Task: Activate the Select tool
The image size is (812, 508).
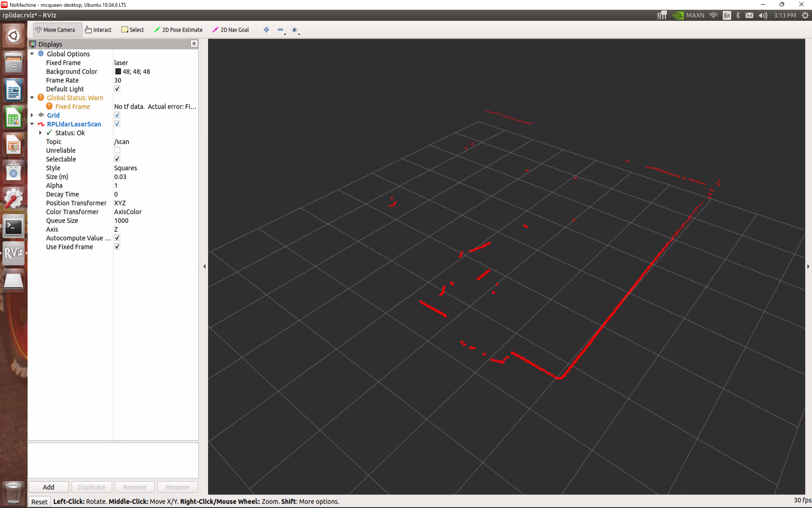Action: click(132, 30)
